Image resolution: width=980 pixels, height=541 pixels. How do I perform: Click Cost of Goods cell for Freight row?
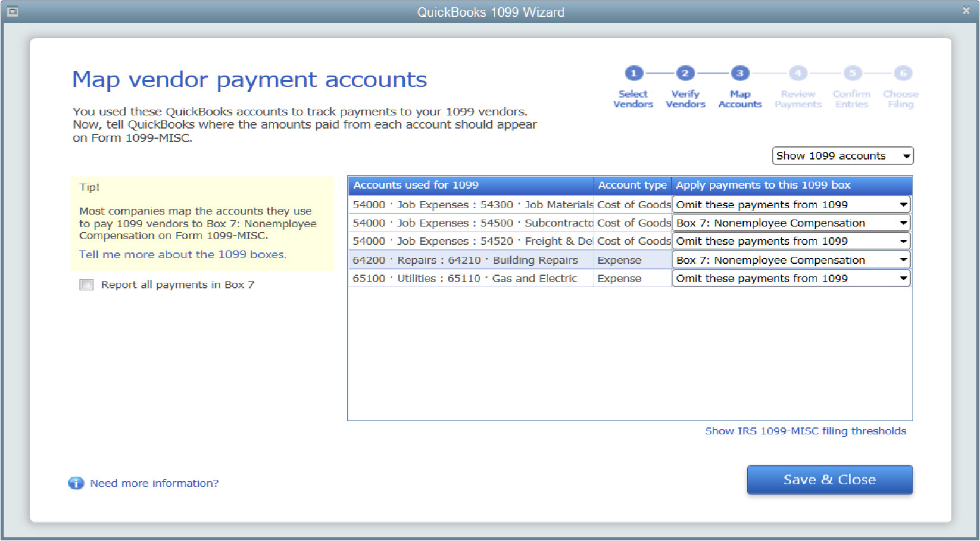coord(632,241)
